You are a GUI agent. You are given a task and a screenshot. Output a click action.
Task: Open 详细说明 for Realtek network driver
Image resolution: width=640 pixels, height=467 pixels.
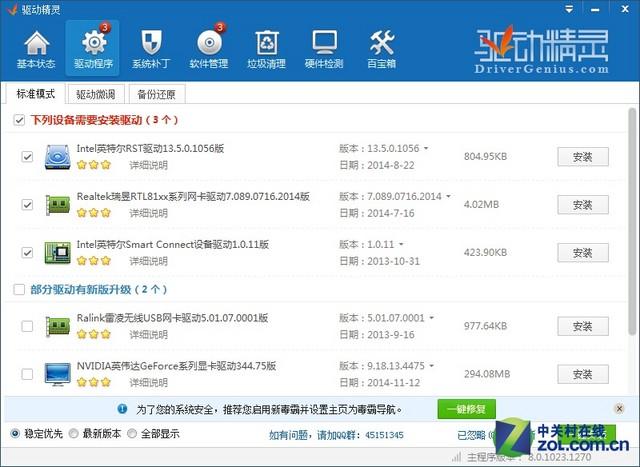[149, 213]
